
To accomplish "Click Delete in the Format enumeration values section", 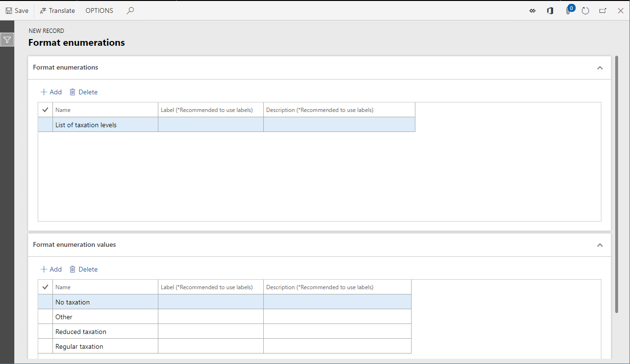I will 88,269.
